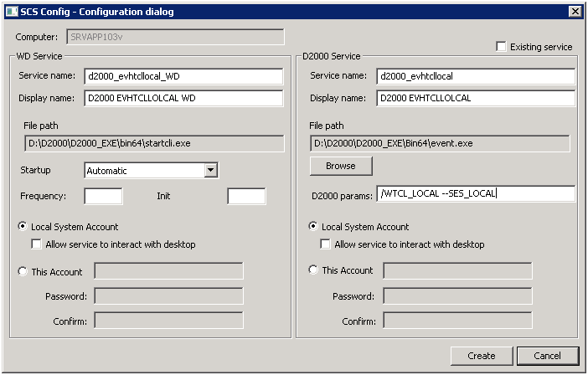588x375 pixels.
Task: Toggle D2000 Service interact with desktop checkbox
Action: (x=326, y=244)
